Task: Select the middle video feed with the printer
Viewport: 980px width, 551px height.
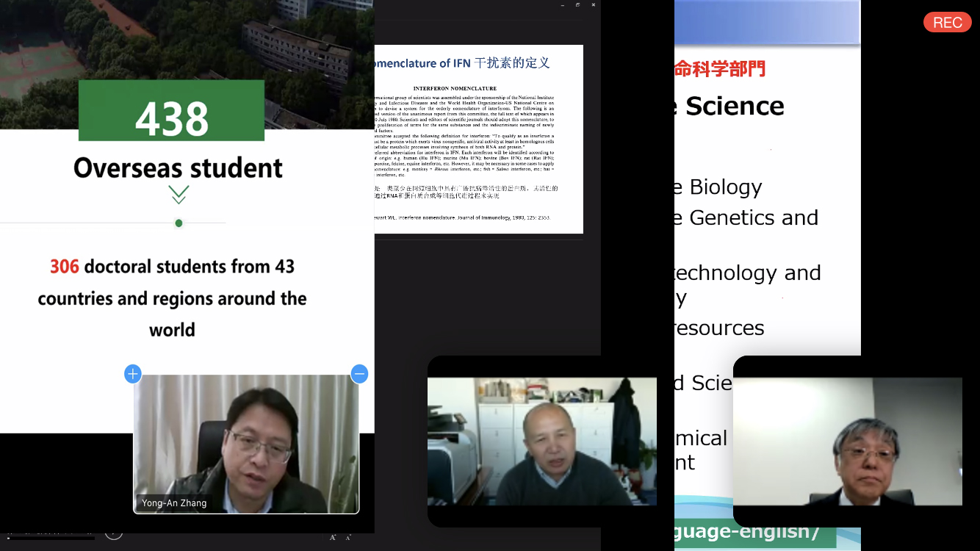Action: (x=541, y=441)
